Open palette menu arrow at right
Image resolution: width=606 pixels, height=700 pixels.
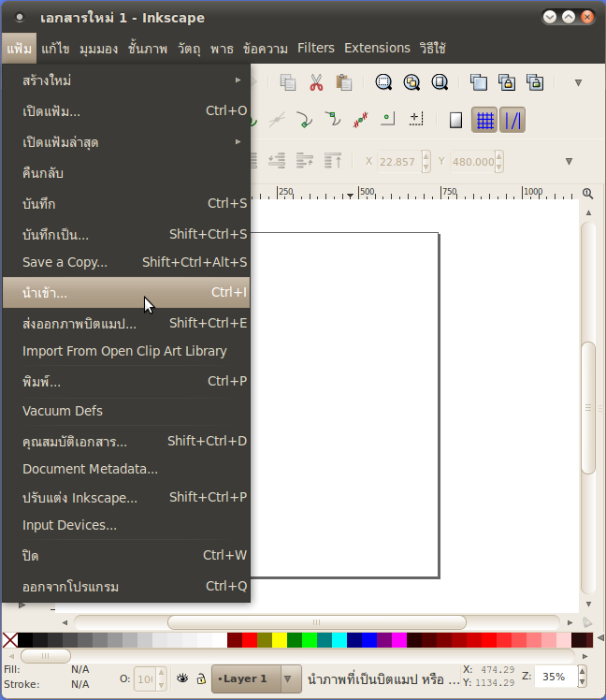(600, 638)
